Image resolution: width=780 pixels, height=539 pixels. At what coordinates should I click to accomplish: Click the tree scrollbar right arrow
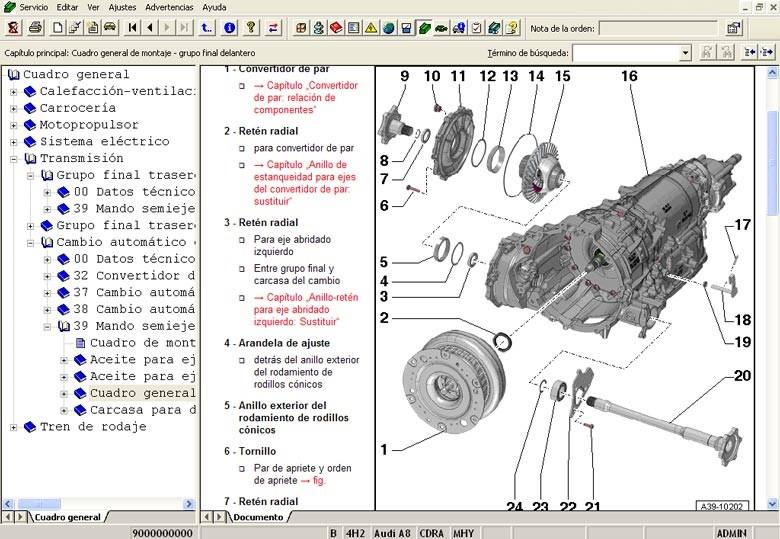click(189, 504)
